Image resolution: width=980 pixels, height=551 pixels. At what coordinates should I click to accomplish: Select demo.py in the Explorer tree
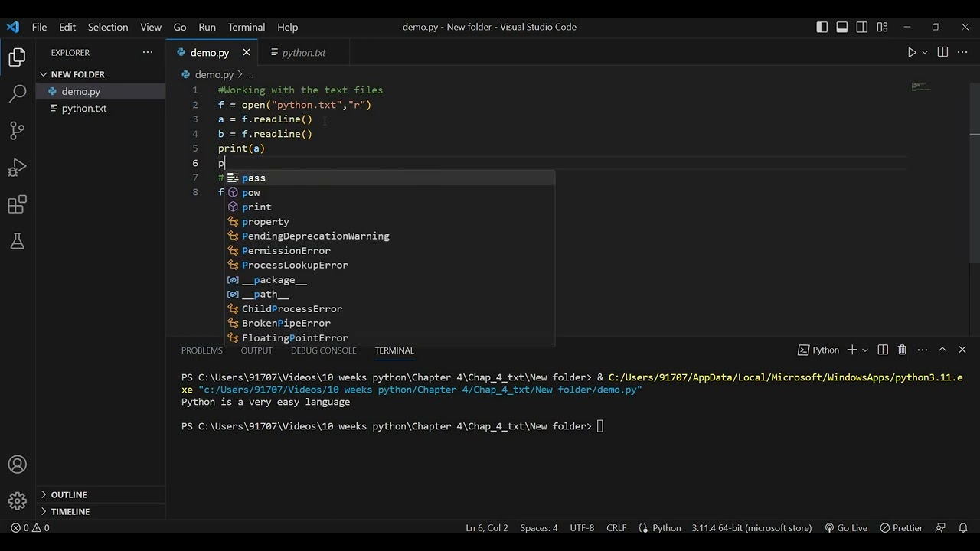click(100, 91)
